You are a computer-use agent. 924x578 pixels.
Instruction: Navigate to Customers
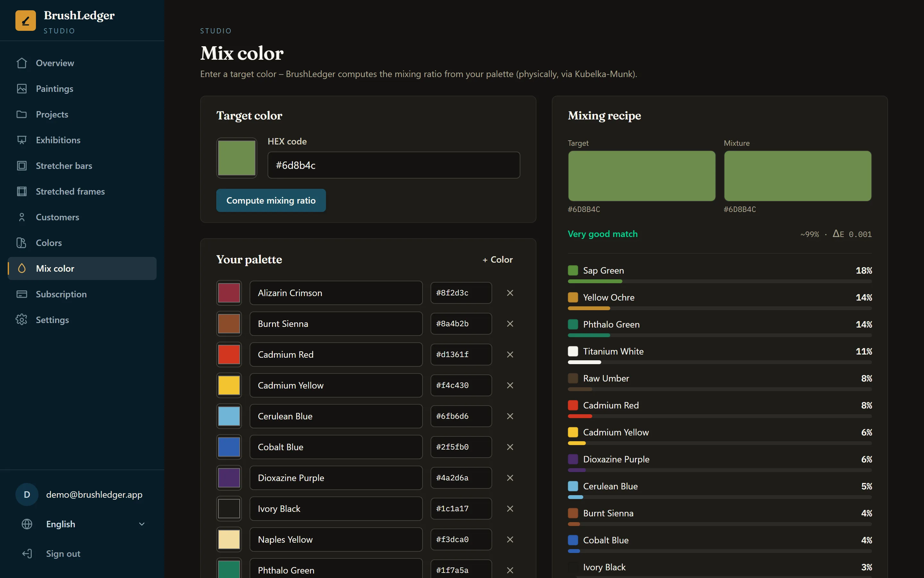82,217
